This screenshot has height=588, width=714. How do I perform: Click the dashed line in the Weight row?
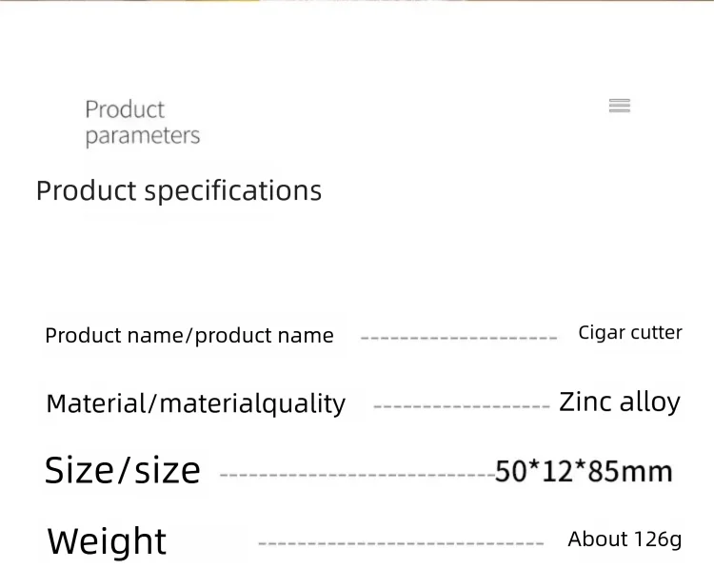401,543
